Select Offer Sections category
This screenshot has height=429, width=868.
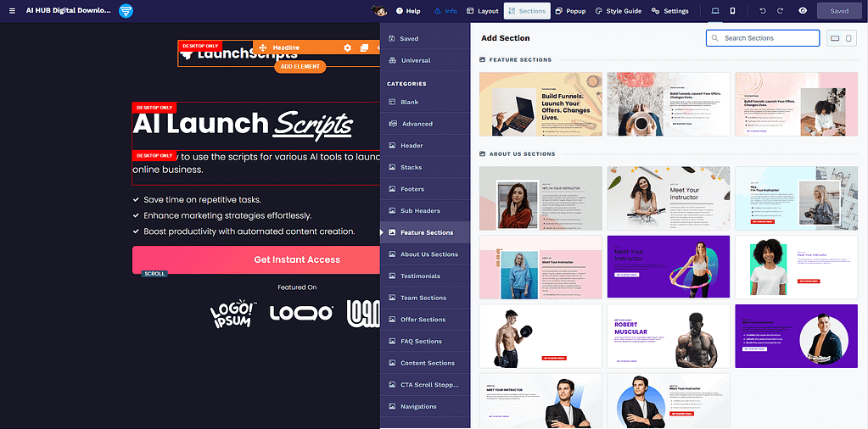(x=425, y=320)
